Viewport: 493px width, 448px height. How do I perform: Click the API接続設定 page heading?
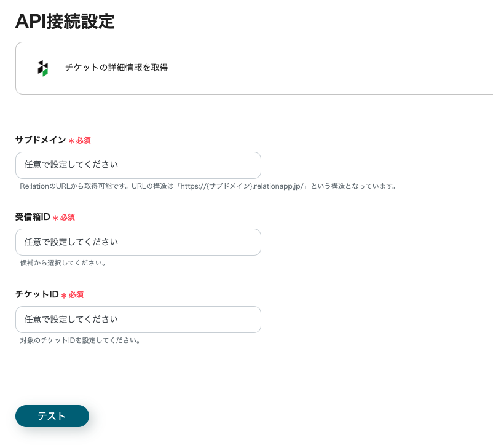pyautogui.click(x=65, y=21)
